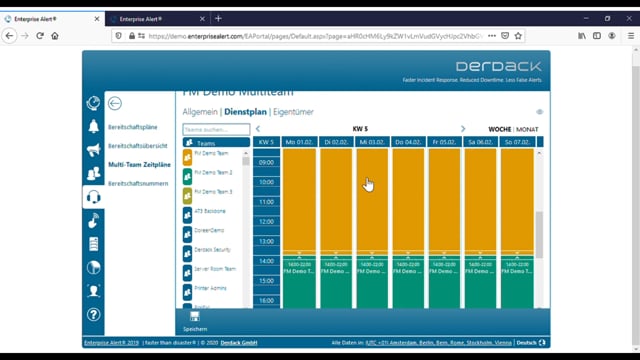Open the Derdack GmbH footer link
The height and width of the screenshot is (360, 640).
pos(239,342)
